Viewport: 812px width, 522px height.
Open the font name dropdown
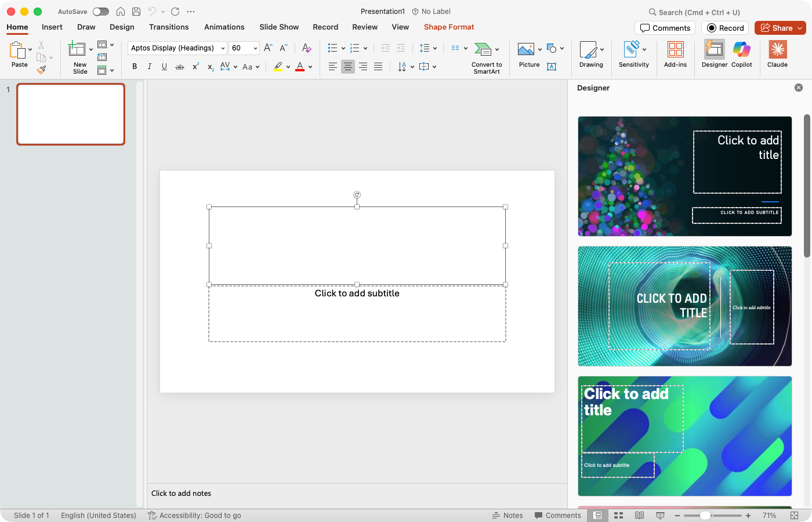223,48
